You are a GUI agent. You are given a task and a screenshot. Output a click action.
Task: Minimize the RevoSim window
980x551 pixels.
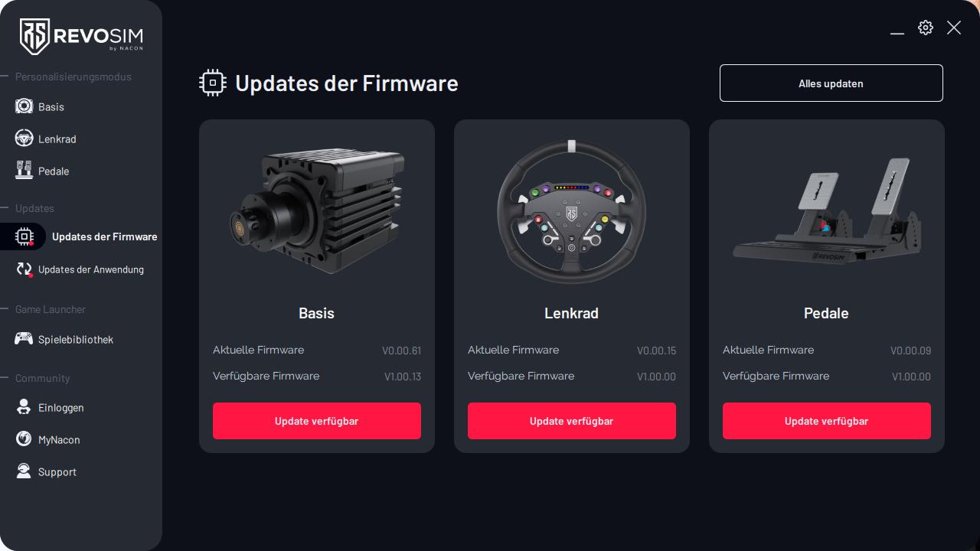pos(897,29)
